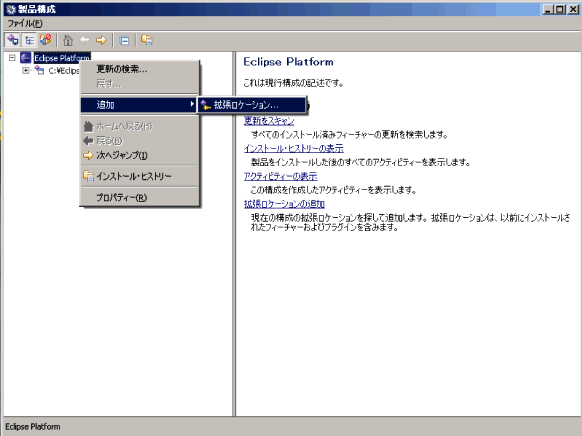Follow the アクティビティーの表示 link
The width and height of the screenshot is (582, 436).
point(281,176)
